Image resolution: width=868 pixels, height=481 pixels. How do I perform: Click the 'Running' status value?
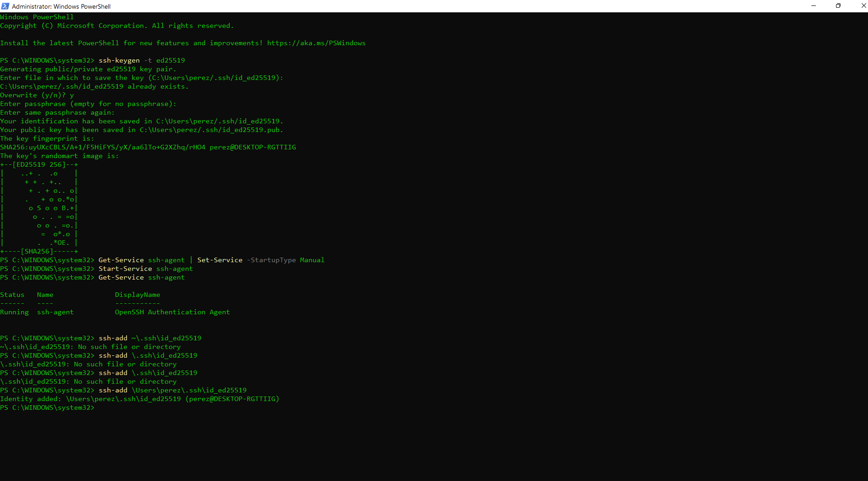[x=14, y=312]
